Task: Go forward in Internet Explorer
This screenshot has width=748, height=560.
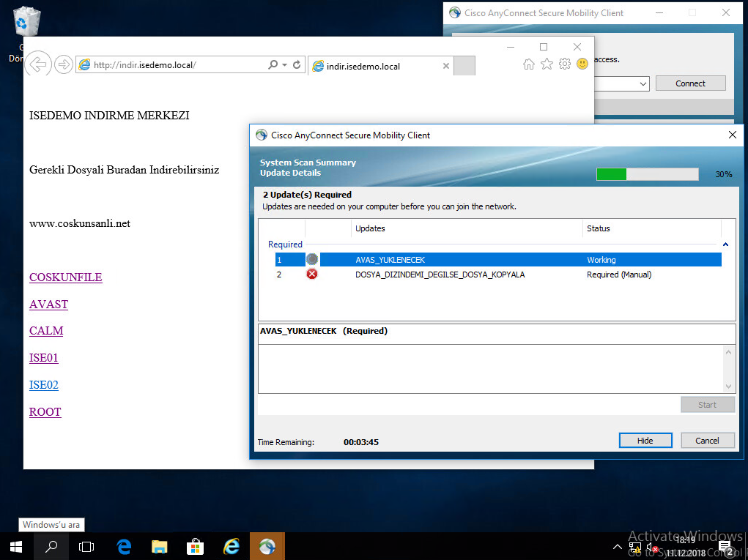Action: tap(64, 64)
